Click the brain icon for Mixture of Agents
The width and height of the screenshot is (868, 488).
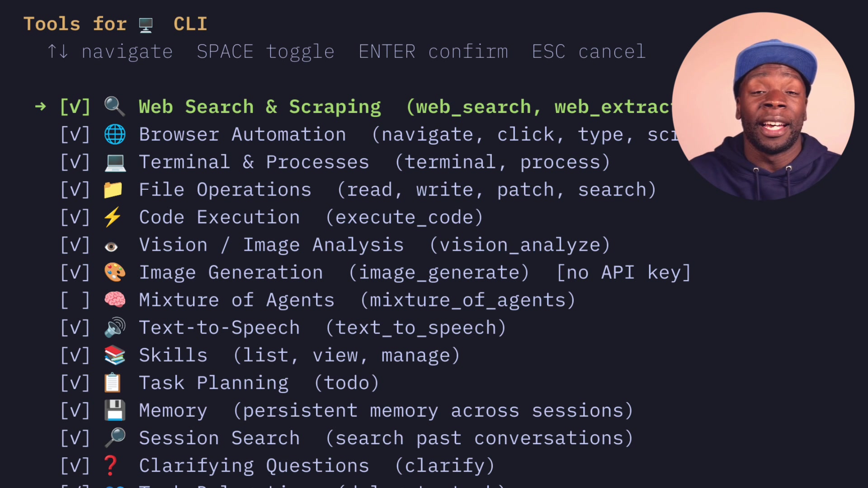point(114,300)
